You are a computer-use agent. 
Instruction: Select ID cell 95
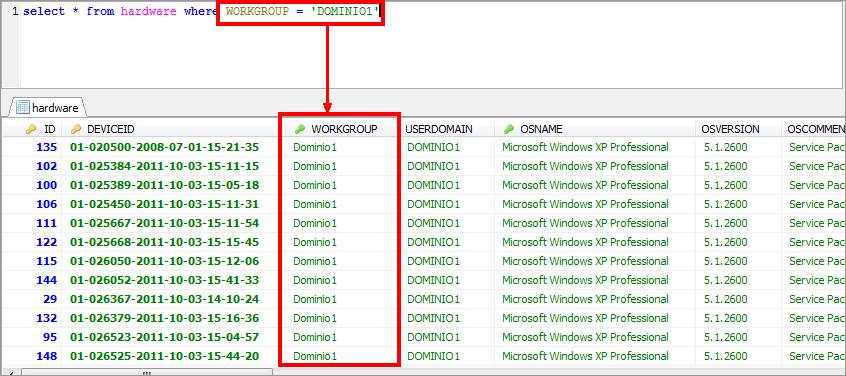pyautogui.click(x=50, y=337)
